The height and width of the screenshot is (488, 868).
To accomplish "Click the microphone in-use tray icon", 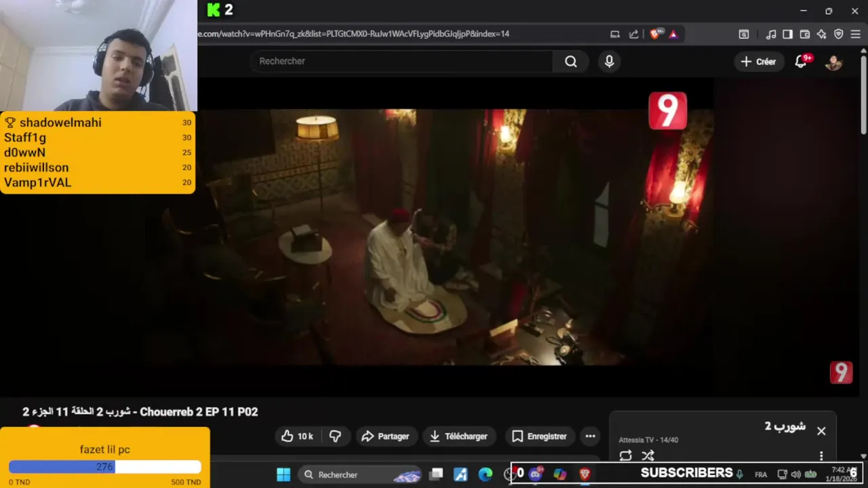I will (740, 474).
